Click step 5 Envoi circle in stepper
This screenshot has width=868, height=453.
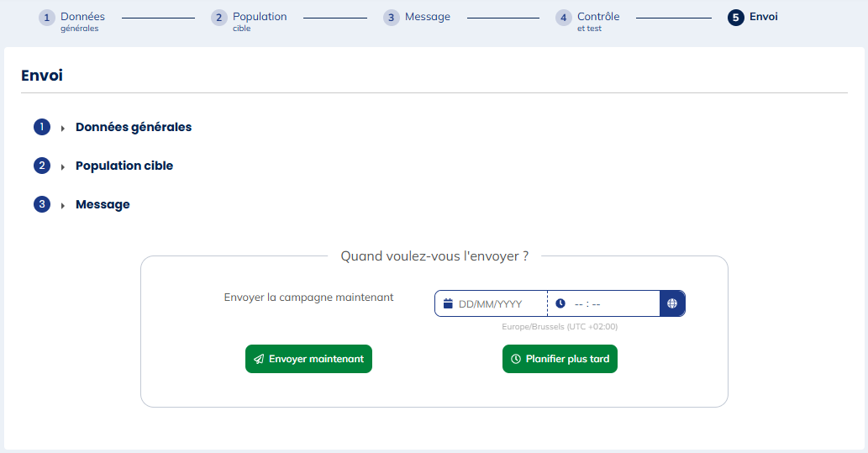point(736,18)
